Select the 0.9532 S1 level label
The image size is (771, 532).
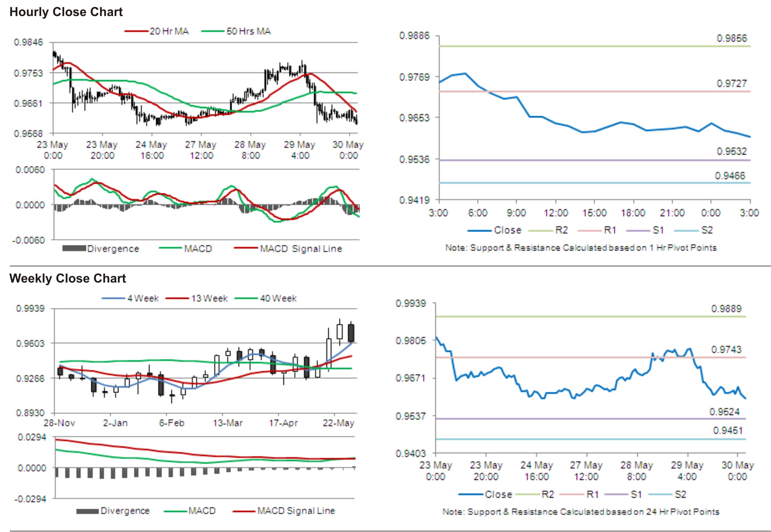coord(732,151)
